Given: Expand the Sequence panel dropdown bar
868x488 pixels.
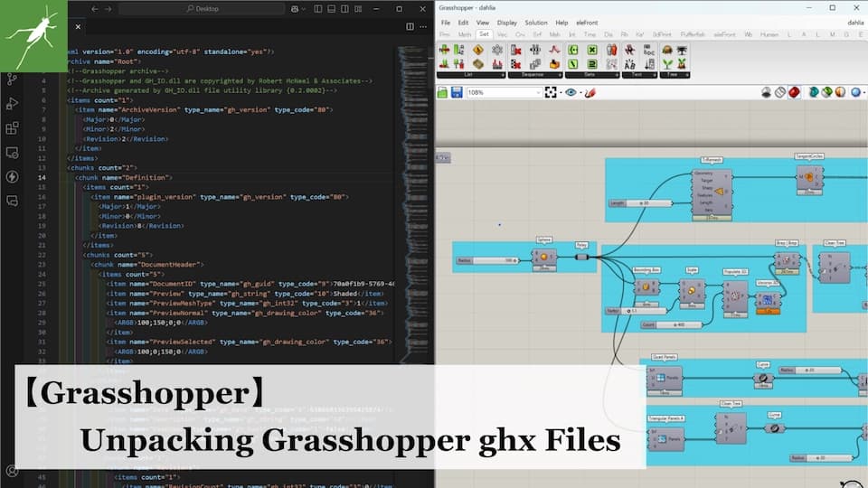Looking at the screenshot, I should click(535, 75).
